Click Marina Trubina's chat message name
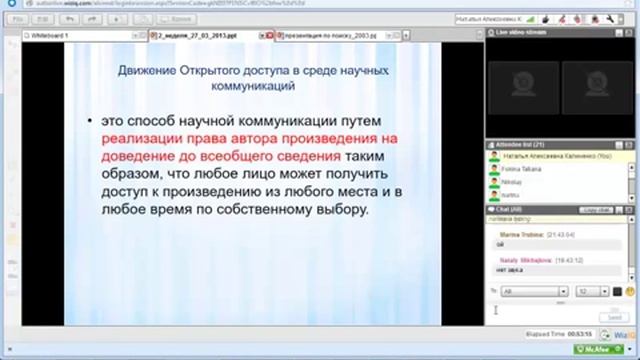 pyautogui.click(x=521, y=235)
